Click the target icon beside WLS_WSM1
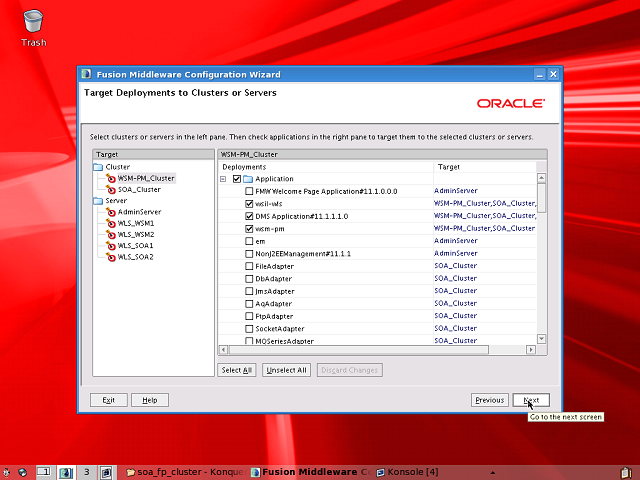The width and height of the screenshot is (640, 480). point(111,223)
